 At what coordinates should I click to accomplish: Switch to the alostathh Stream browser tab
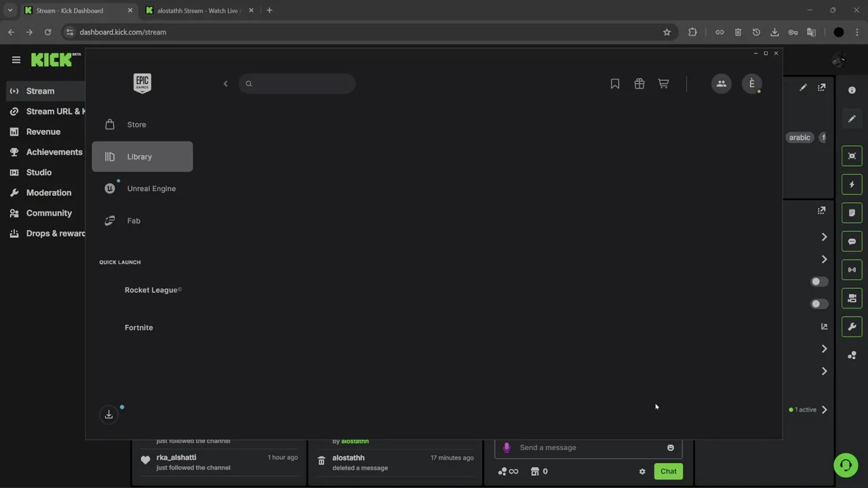pyautogui.click(x=199, y=10)
